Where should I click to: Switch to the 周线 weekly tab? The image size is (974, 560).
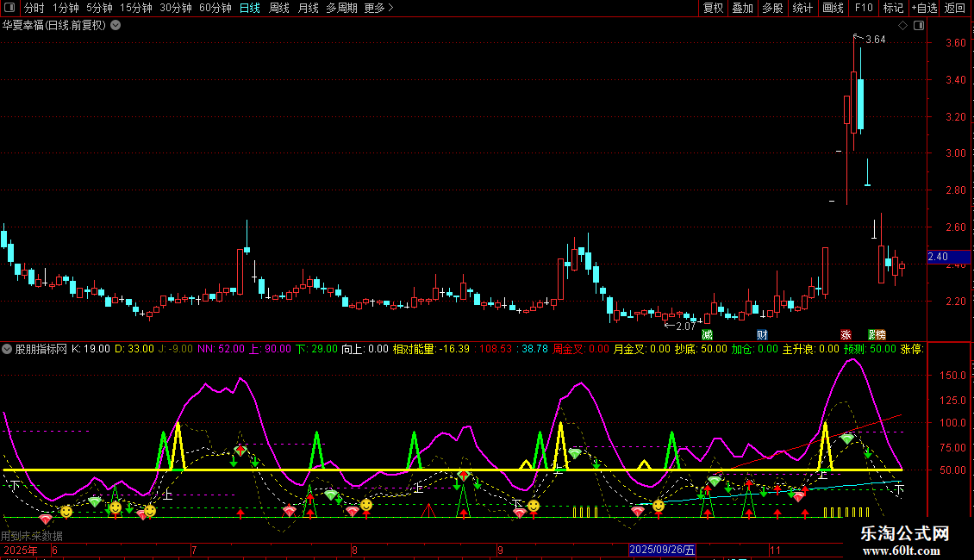(x=278, y=9)
